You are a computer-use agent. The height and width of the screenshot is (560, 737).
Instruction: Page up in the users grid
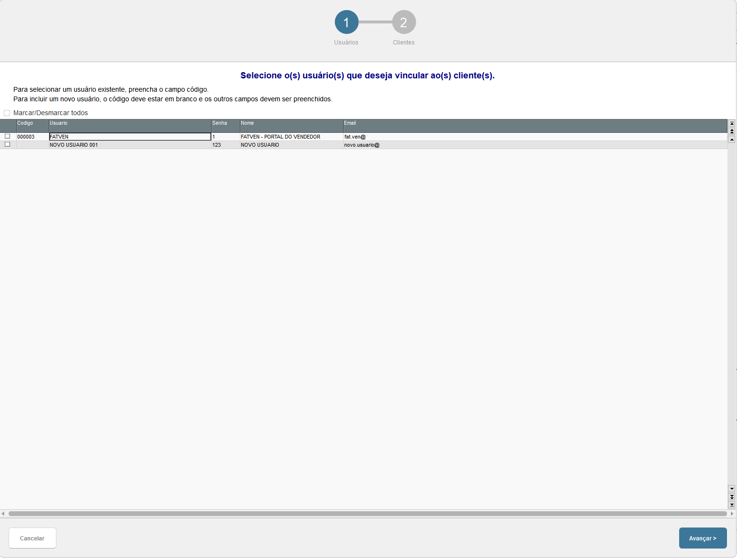[731, 131]
